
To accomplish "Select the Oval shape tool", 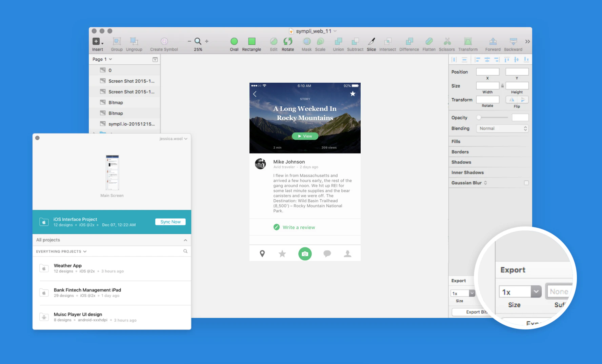I will click(234, 41).
